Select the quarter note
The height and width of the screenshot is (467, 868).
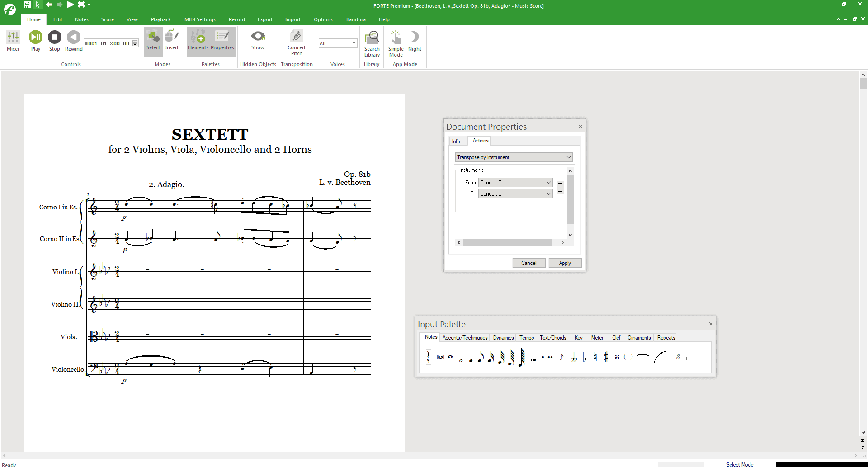point(471,357)
